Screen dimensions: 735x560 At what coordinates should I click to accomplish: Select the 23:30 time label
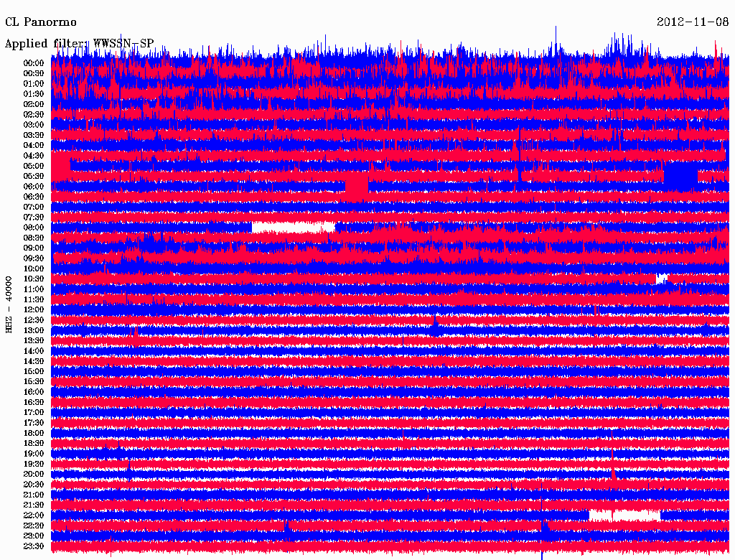34,546
